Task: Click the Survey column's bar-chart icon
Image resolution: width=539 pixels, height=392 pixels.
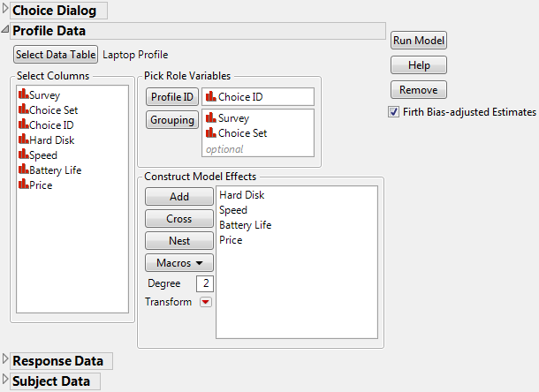Action: click(x=23, y=94)
